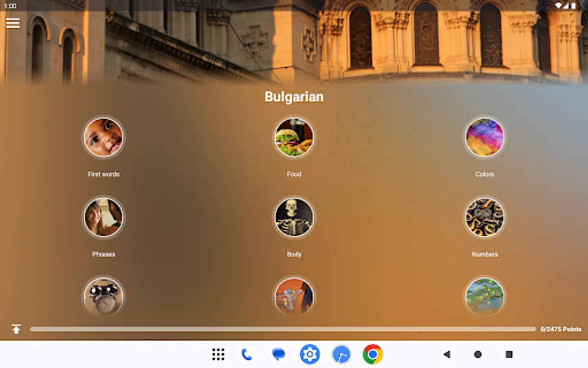Launch Chrome from the dock
Screen dimensions: 588x368
(371, 354)
